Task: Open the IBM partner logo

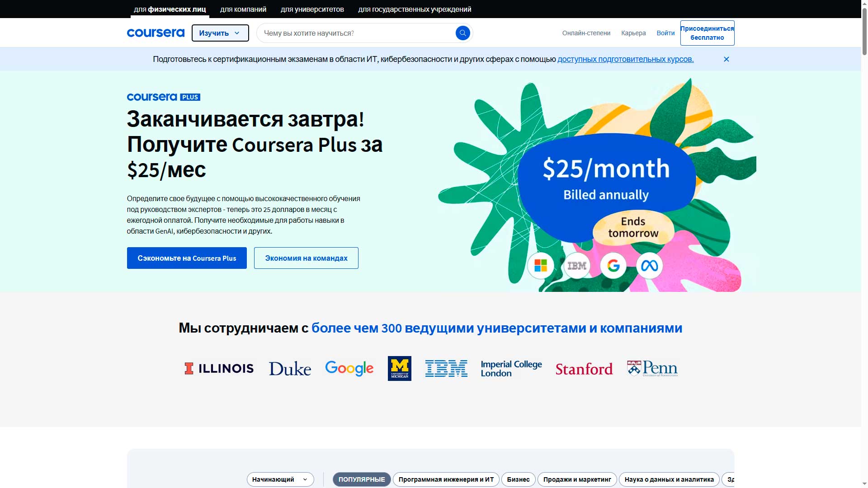Action: click(446, 368)
